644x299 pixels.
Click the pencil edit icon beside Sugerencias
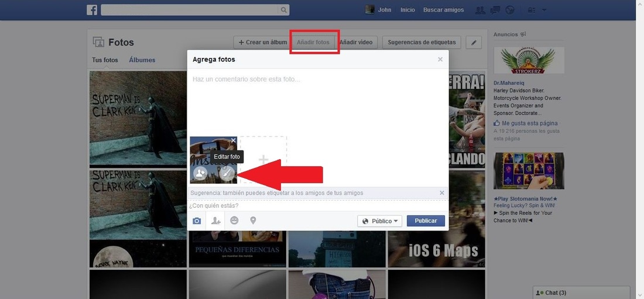point(474,42)
